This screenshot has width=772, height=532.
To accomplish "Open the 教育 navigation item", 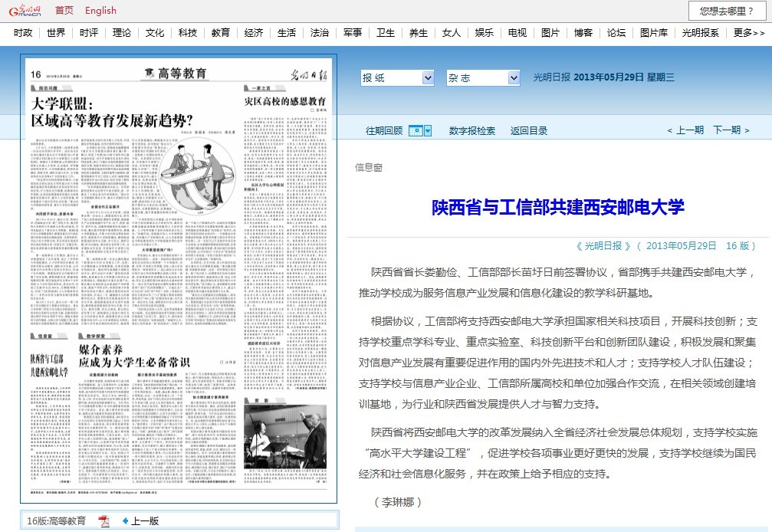I will (x=221, y=33).
